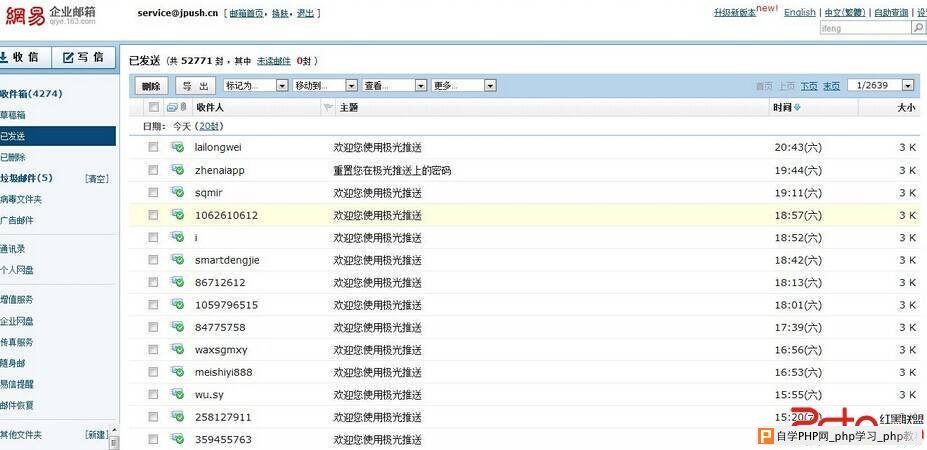927x450 pixels.
Task: Click the sidebar scrollbar up arrow
Action: point(115,430)
